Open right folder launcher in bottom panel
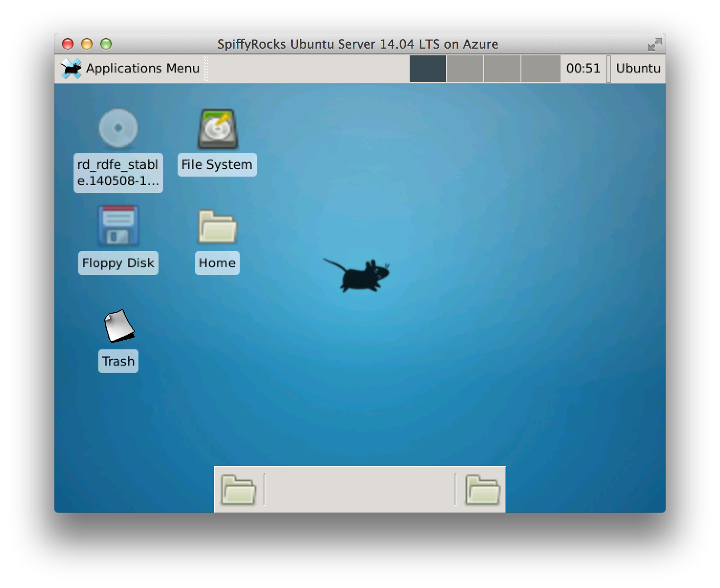 [x=483, y=490]
